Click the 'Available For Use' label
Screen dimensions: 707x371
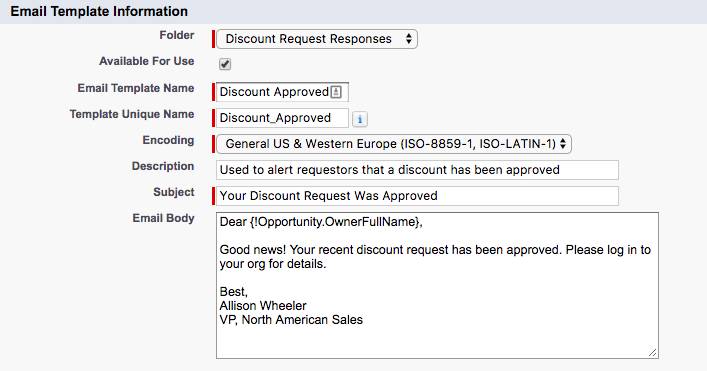click(147, 61)
